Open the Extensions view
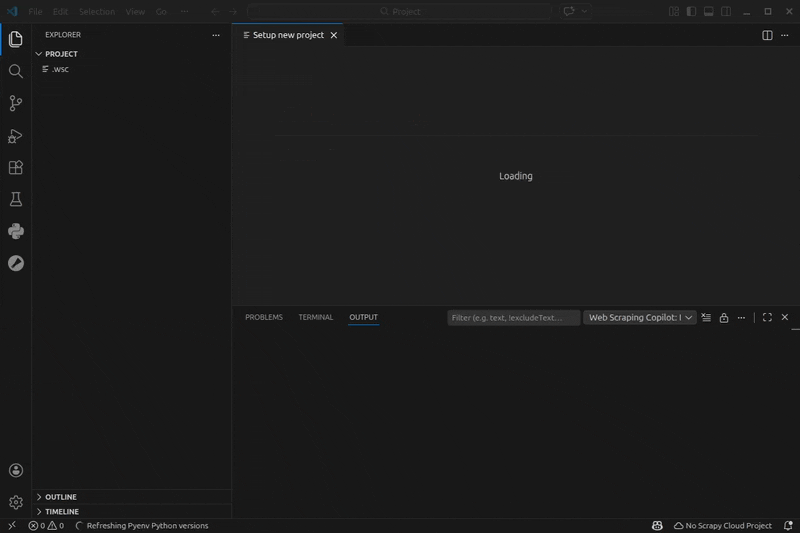Screen dimensions: 800x533 [15, 168]
